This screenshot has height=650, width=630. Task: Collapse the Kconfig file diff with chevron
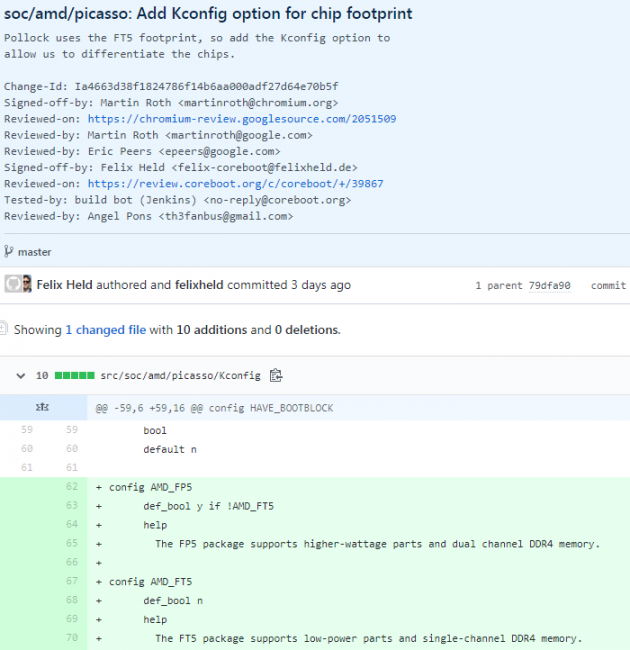click(x=20, y=376)
